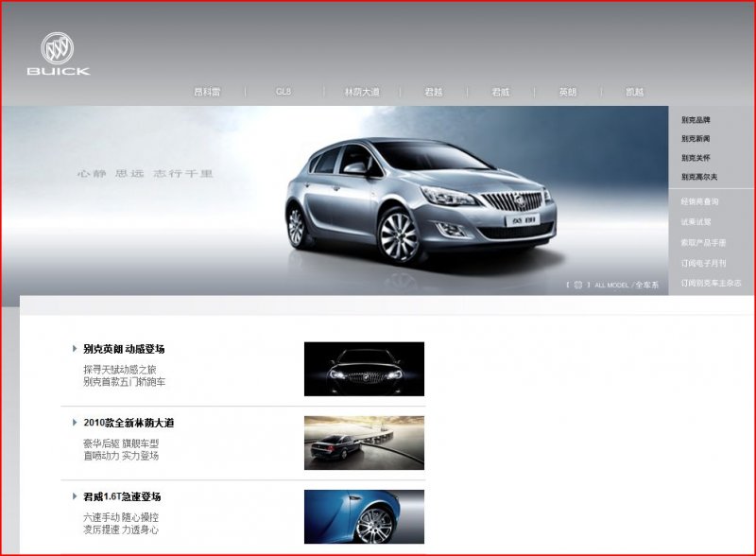Image resolution: width=756 pixels, height=556 pixels.
Task: Go to 君威 model page
Action: coord(500,92)
